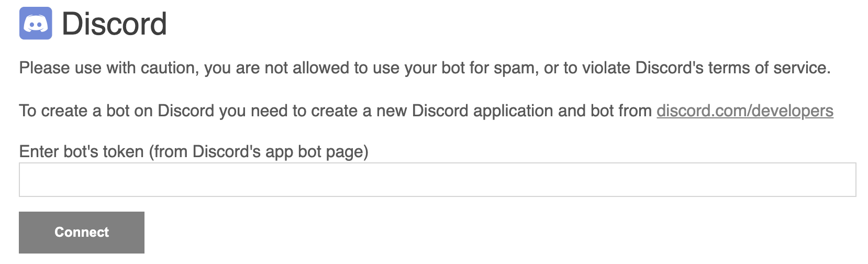
Task: Click "(from Discord's app bot page)" hint text
Action: pos(259,152)
